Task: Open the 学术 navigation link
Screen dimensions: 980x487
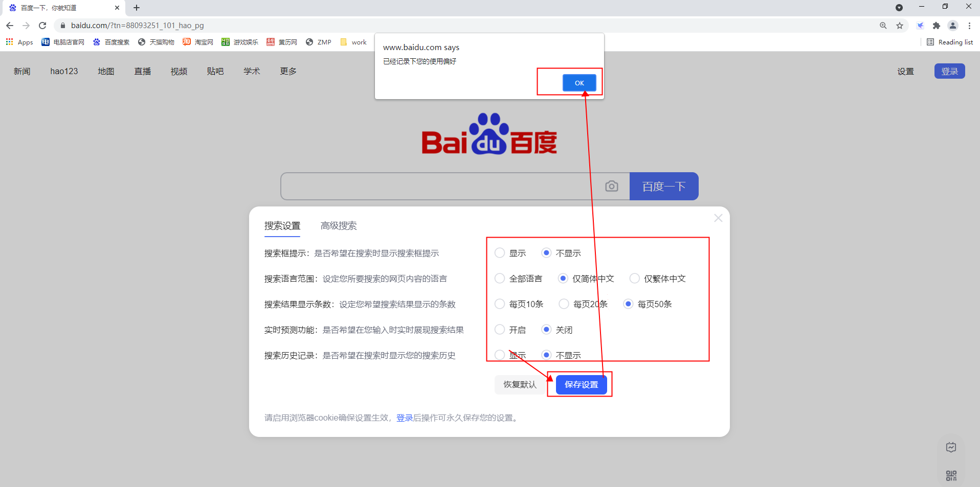Action: [252, 71]
